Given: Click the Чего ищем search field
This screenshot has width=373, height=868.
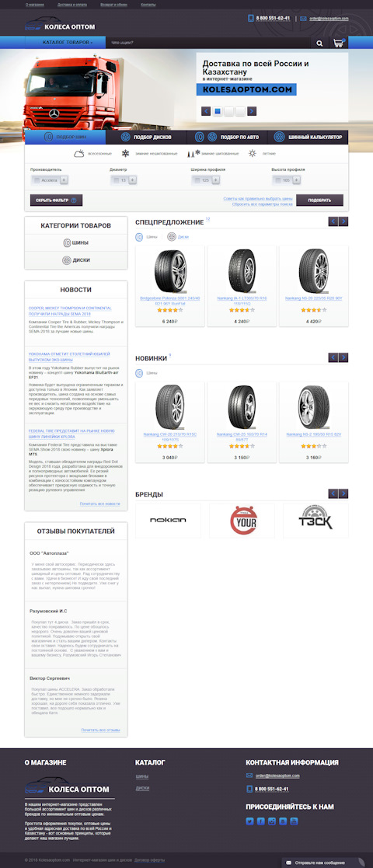Looking at the screenshot, I should point(208,43).
